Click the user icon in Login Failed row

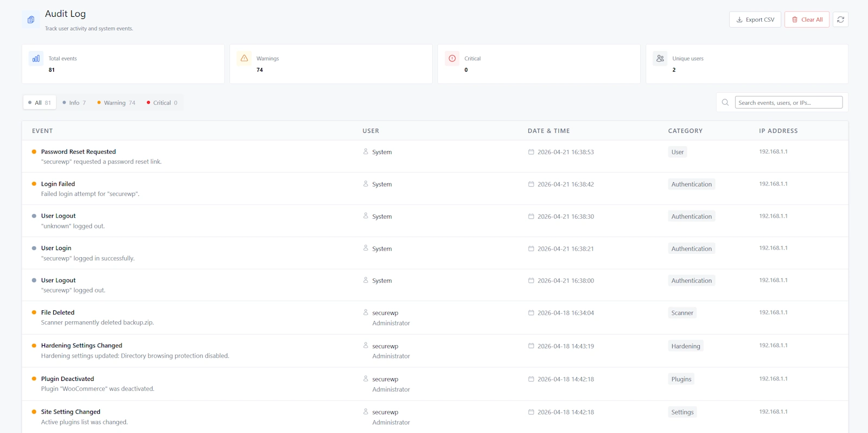366,183
